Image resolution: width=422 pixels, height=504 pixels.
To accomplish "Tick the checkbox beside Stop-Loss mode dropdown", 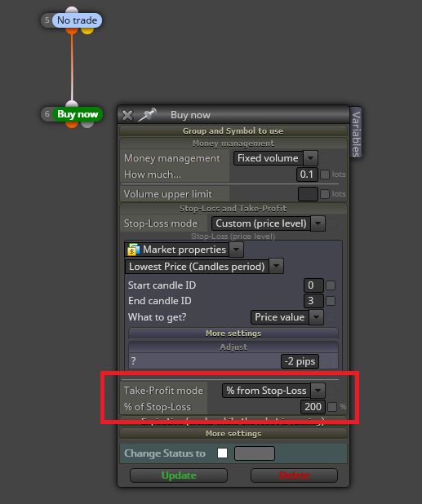I will coord(332,223).
